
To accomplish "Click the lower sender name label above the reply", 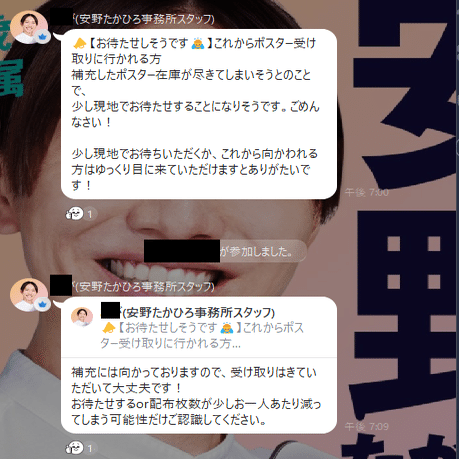I will point(145,287).
